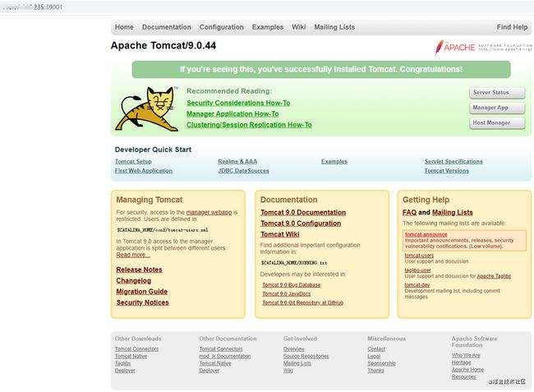The image size is (534, 392).
Task: Open the Who We Are link
Action: pyautogui.click(x=466, y=355)
